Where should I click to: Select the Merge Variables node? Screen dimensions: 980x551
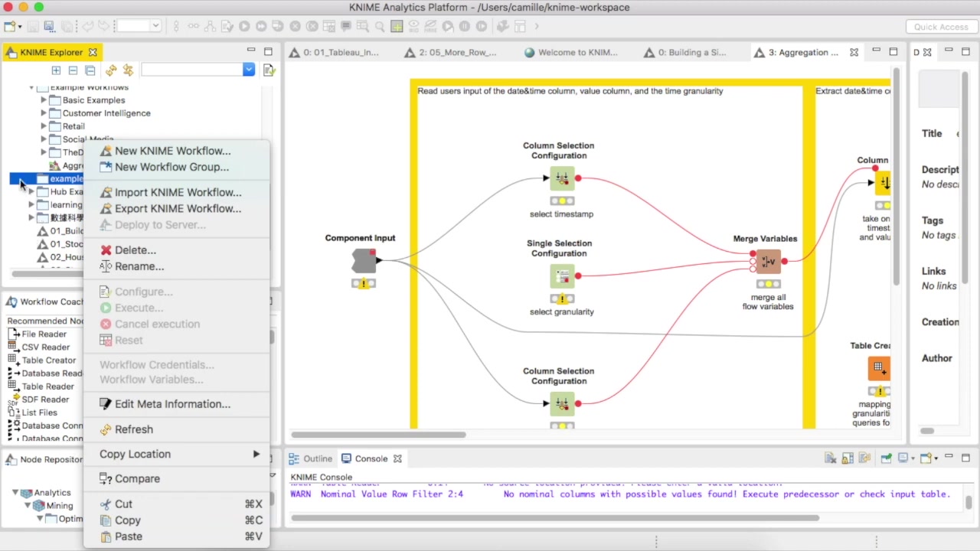(769, 262)
